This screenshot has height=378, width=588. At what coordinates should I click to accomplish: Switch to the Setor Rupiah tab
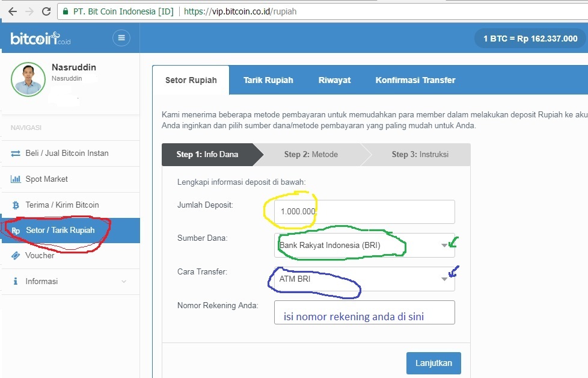(x=191, y=80)
